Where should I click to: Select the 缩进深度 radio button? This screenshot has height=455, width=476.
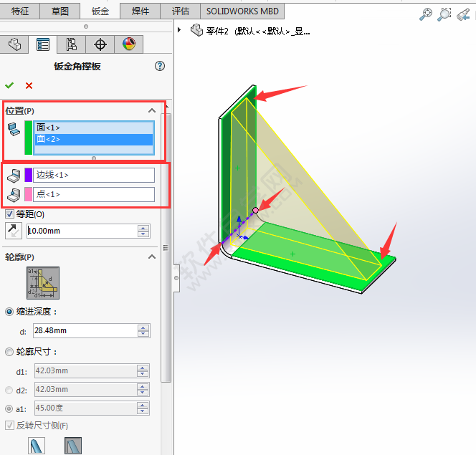tap(9, 312)
